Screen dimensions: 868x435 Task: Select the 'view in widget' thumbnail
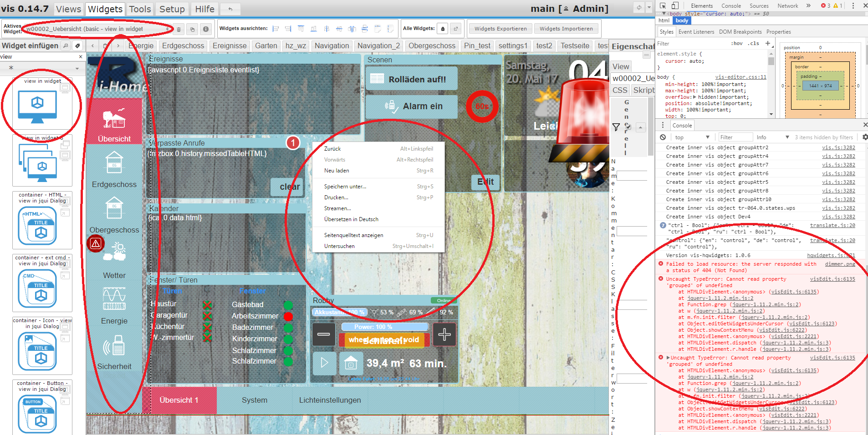(x=37, y=107)
